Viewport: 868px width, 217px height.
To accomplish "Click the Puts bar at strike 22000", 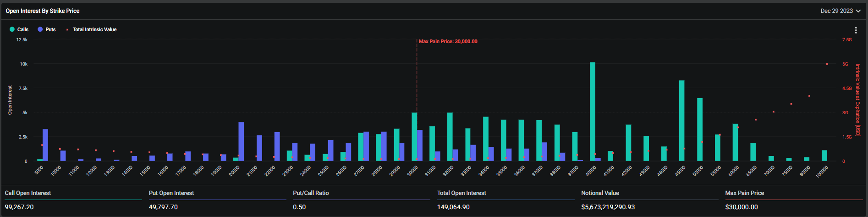I will coord(277,147).
